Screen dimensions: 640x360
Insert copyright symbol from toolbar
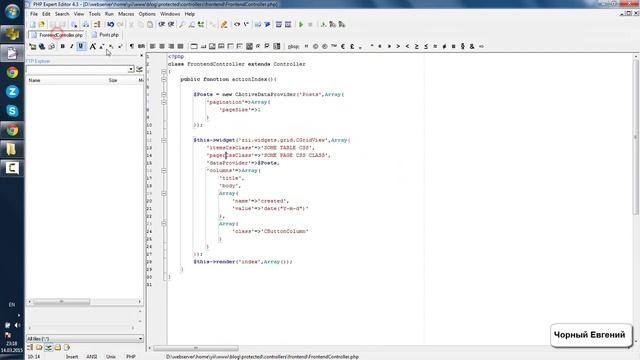pos(316,47)
